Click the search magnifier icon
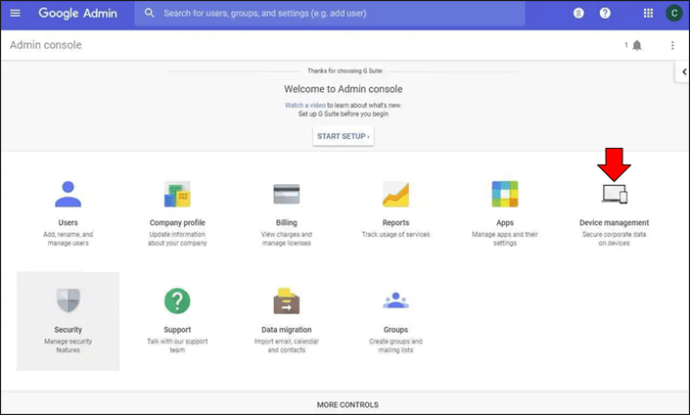Image resolution: width=690 pixels, height=415 pixels. 150,13
